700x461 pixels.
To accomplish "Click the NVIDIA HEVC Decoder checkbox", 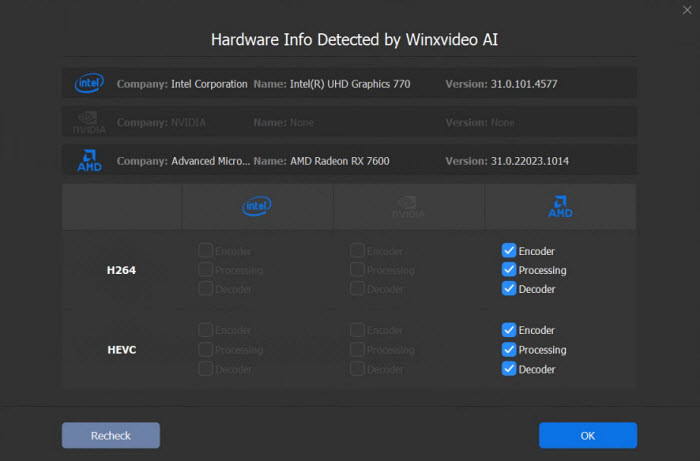I will (357, 369).
